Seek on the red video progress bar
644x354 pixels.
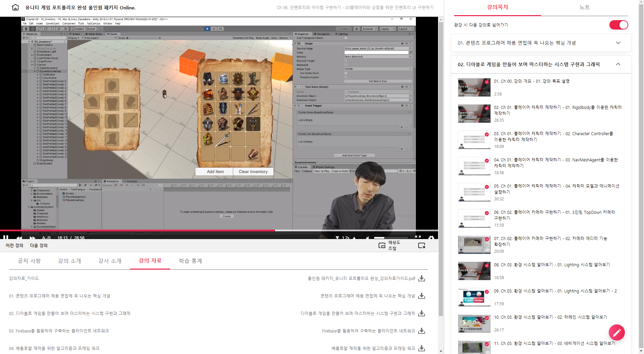click(x=219, y=230)
